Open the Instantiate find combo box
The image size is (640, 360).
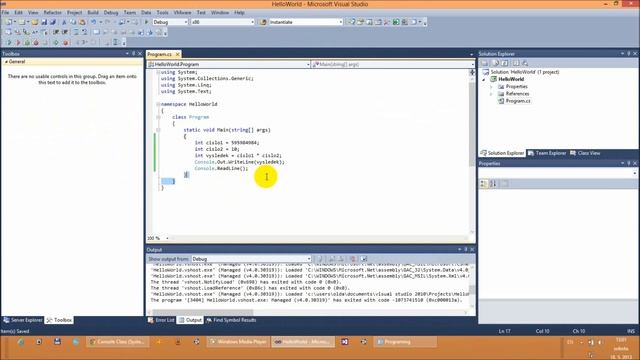click(x=306, y=22)
